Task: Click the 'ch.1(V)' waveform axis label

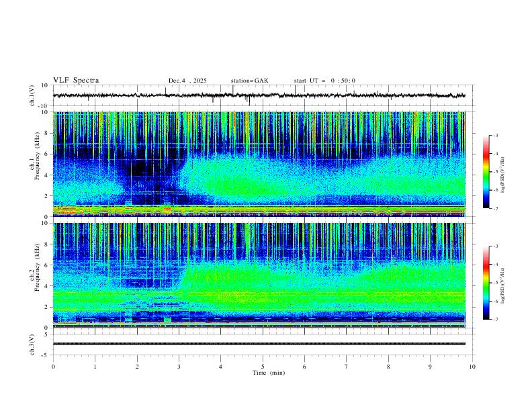Action: click(x=32, y=95)
